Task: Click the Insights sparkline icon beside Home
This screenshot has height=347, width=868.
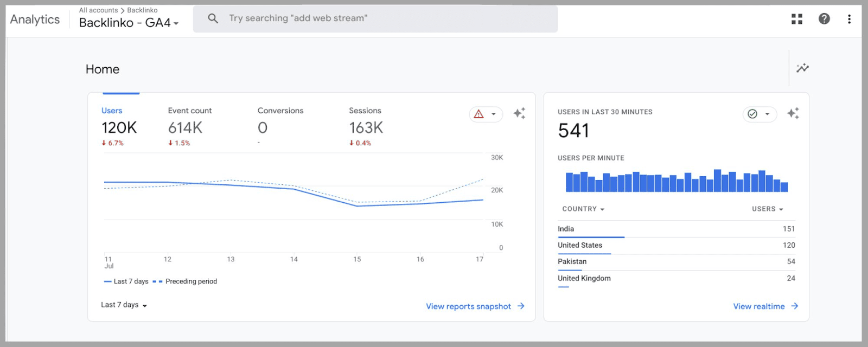Action: [802, 68]
